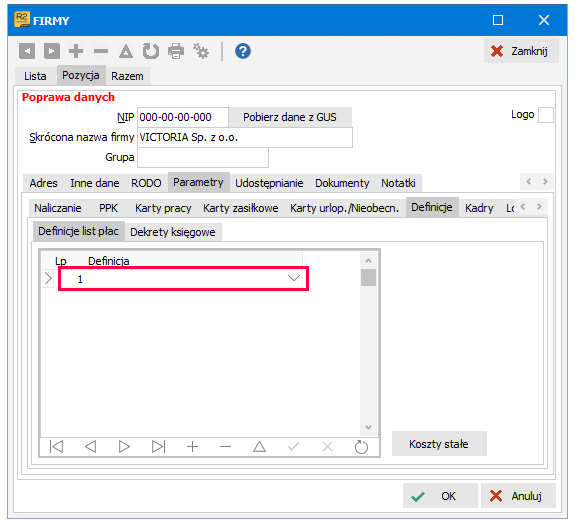Switch to the Dekrety księgowe tab
The image size is (579, 529).
tap(173, 232)
